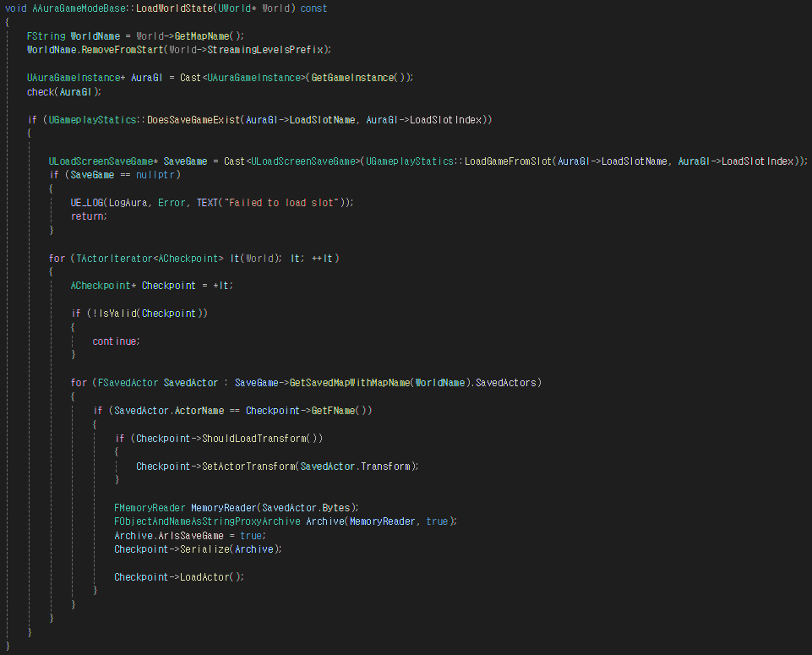
Task: Click the AAuraGameModeBase class name
Action: pyautogui.click(x=79, y=8)
